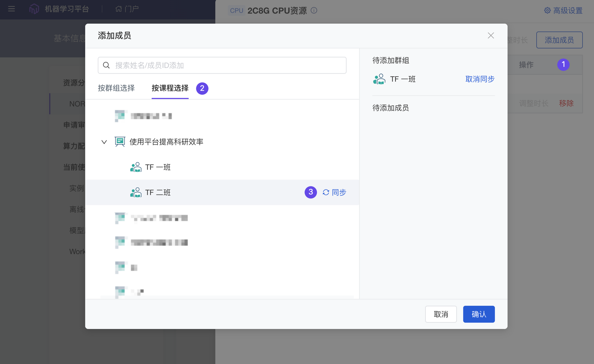Close the 添加成员 dialog

pos(491,36)
